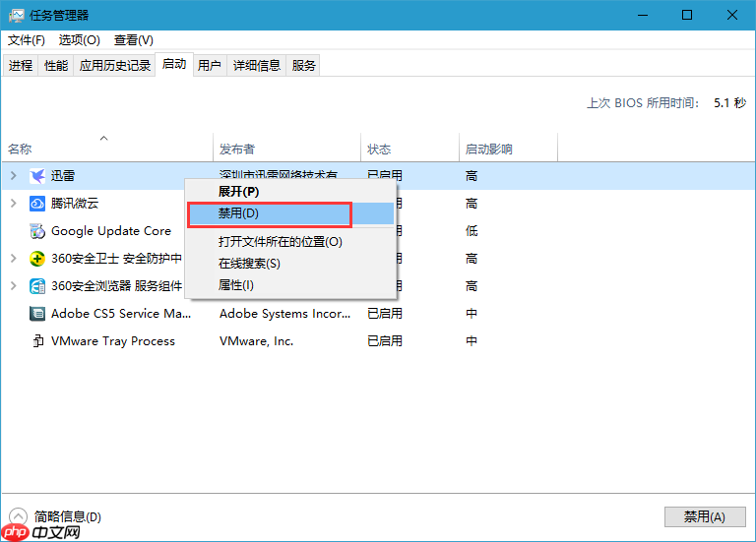Switch to the 进程 tab
Viewport: 756px width, 542px height.
point(21,65)
